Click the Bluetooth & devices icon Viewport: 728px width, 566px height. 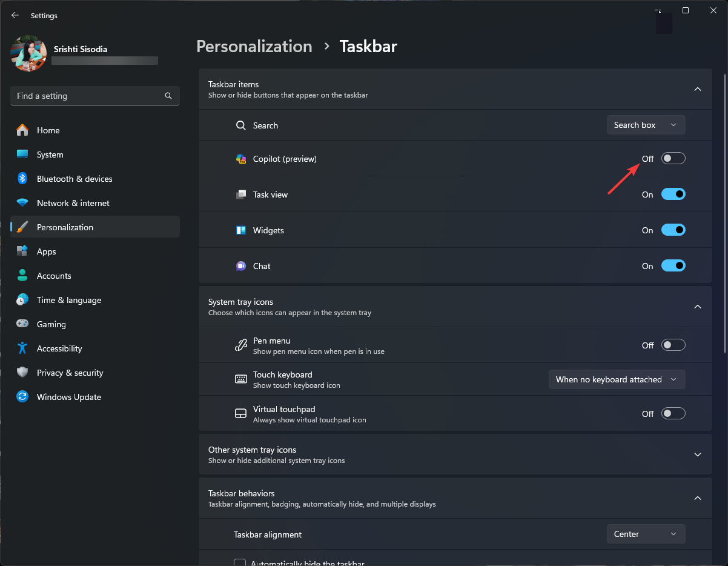click(x=22, y=179)
